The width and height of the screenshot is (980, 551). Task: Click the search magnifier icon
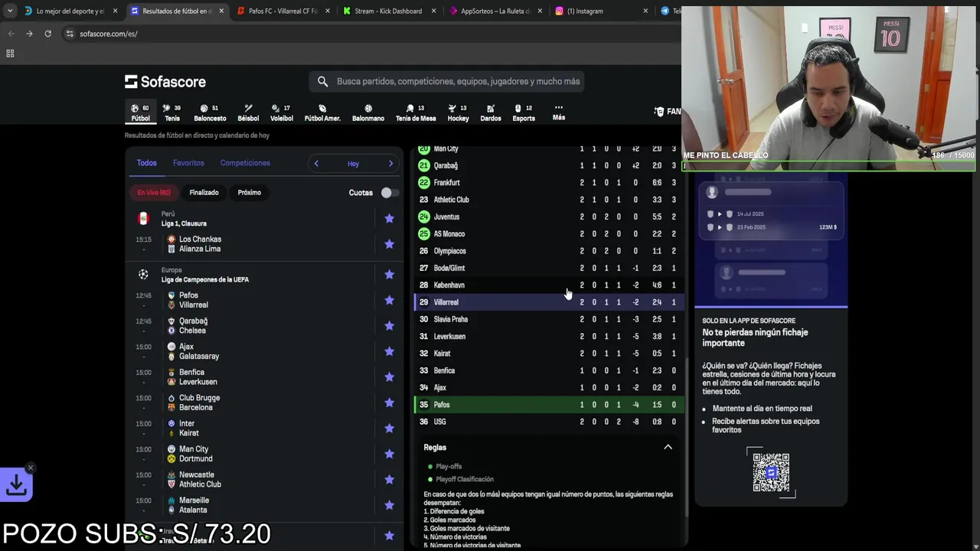(x=322, y=81)
